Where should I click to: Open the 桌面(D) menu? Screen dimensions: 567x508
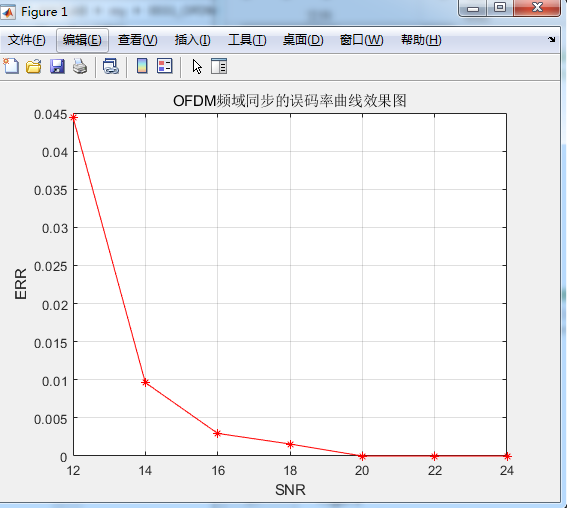pyautogui.click(x=303, y=40)
